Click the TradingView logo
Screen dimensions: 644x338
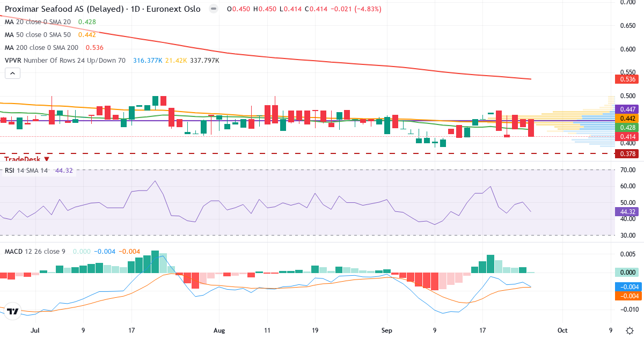pyautogui.click(x=13, y=311)
